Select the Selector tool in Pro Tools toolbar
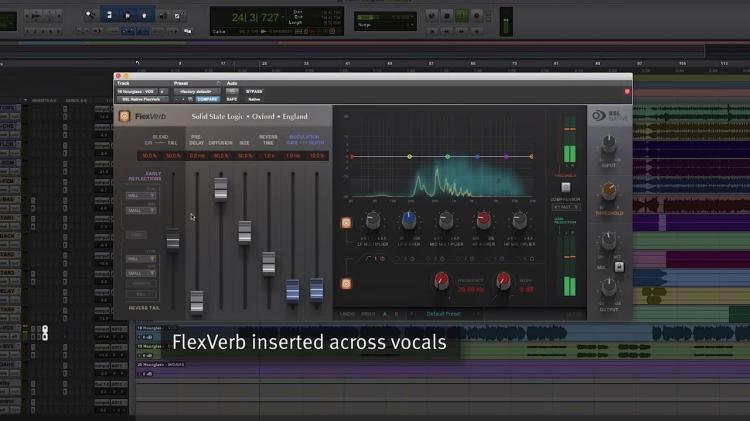Screen dimensions: 750x421 (x=127, y=15)
